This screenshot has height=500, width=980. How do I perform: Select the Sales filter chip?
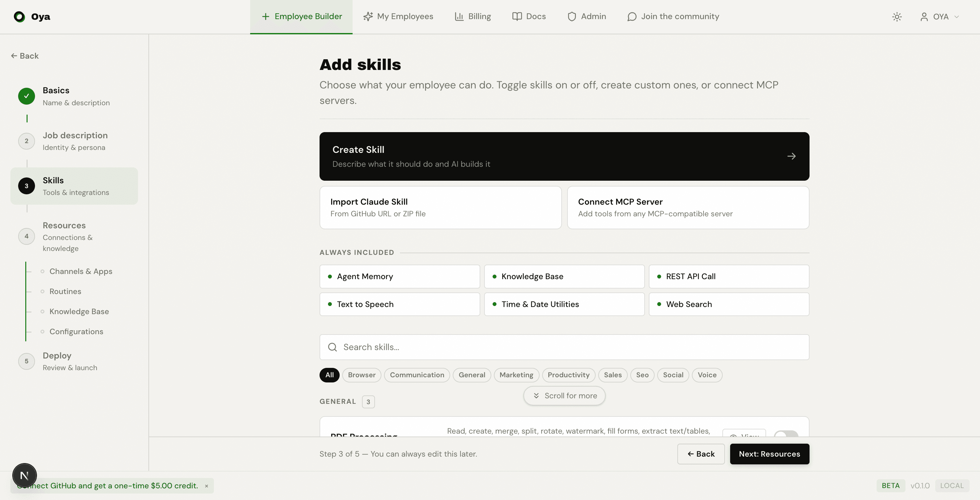click(612, 375)
